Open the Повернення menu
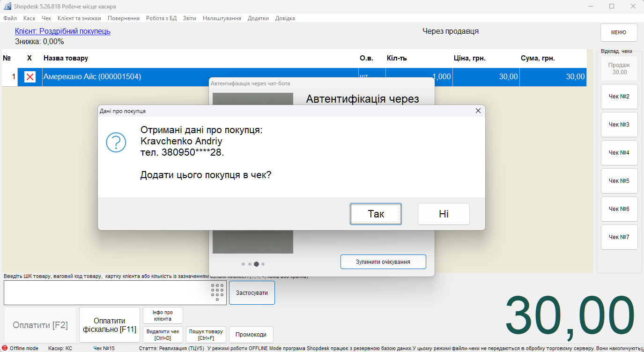This screenshot has width=644, height=352. (x=124, y=18)
